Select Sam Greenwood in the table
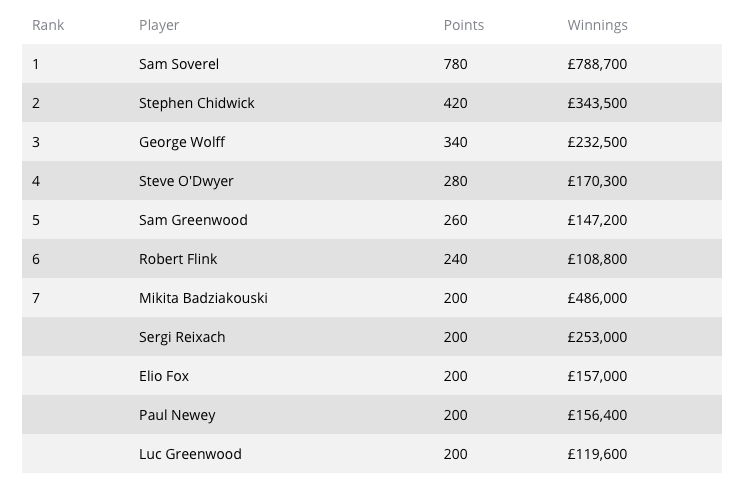The width and height of the screenshot is (747, 495). coord(193,220)
